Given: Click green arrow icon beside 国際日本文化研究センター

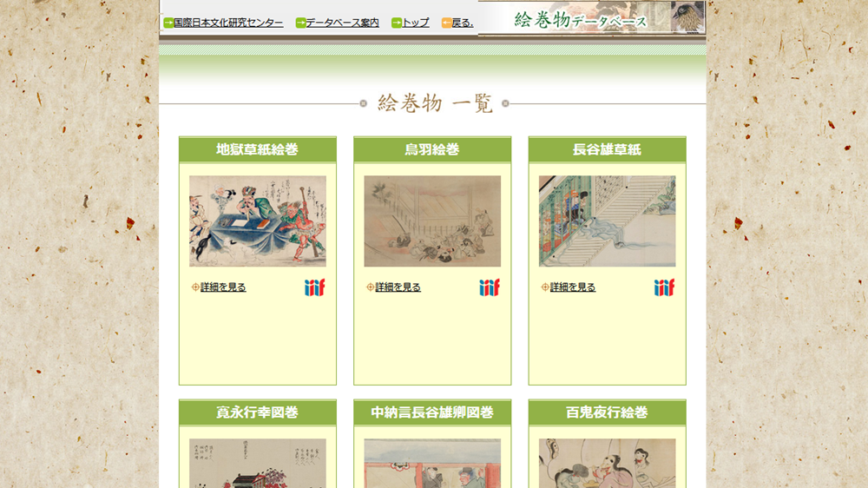Looking at the screenshot, I should 168,23.
